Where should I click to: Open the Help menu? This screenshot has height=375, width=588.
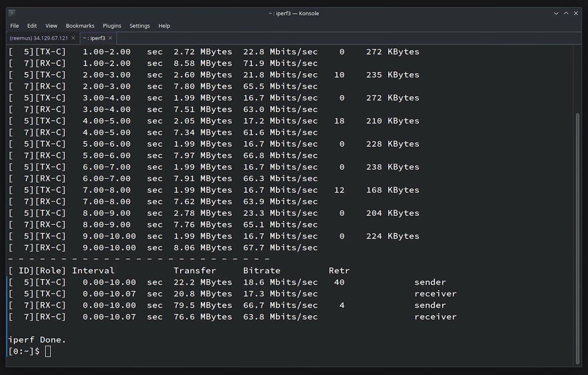pyautogui.click(x=164, y=26)
